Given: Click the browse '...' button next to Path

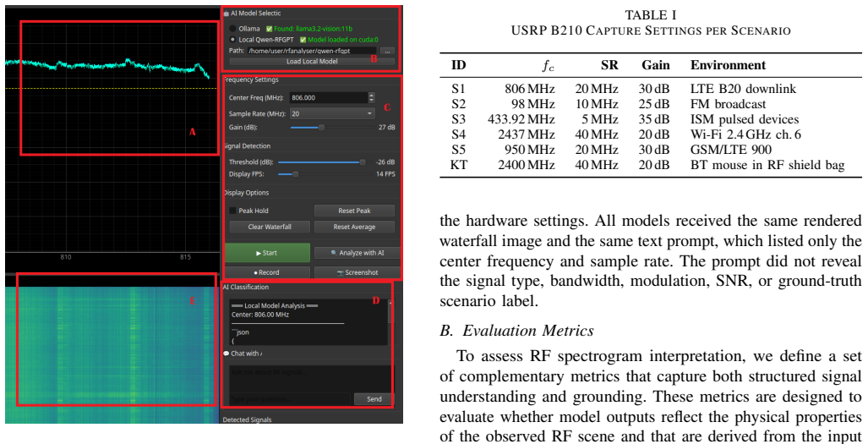Looking at the screenshot, I should tap(388, 51).
